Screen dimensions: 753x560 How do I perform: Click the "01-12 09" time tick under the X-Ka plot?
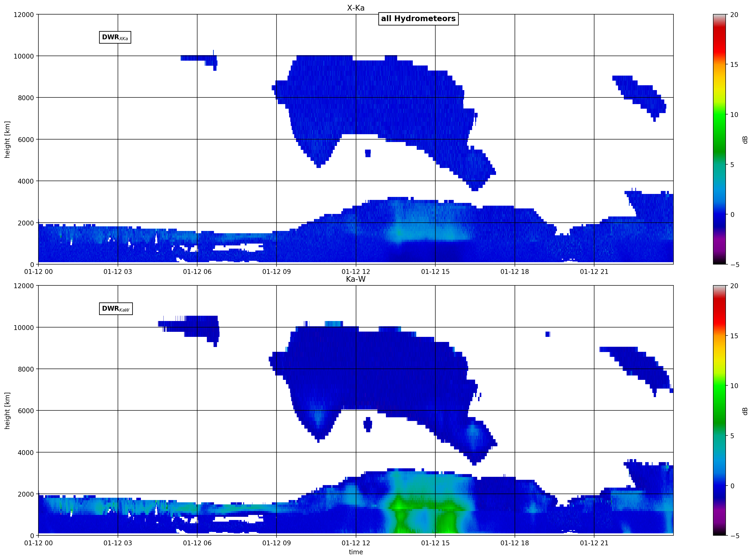pos(276,272)
